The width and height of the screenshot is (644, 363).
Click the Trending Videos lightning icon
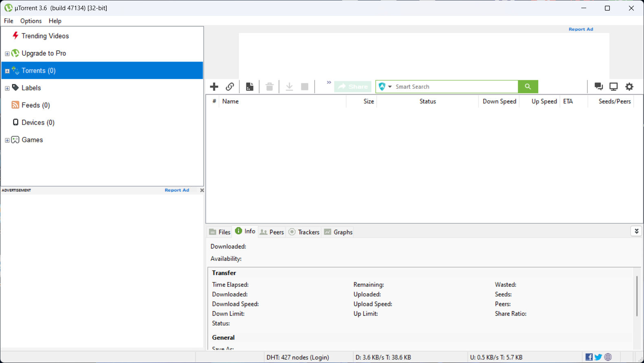point(15,35)
